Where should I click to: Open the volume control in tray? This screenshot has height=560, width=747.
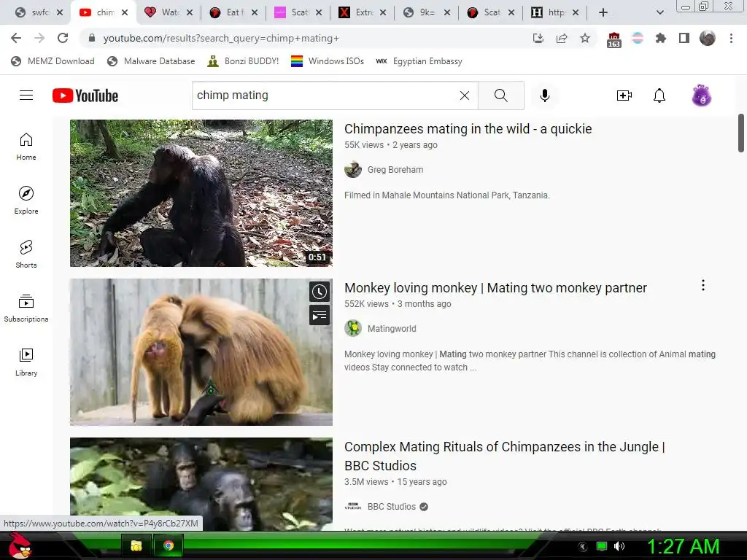point(619,546)
